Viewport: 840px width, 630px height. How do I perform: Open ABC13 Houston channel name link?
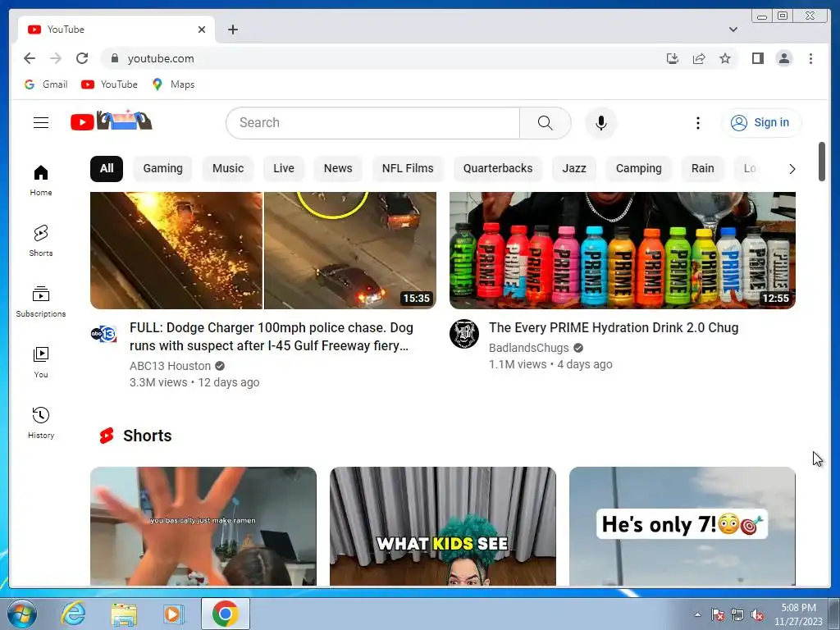click(171, 366)
